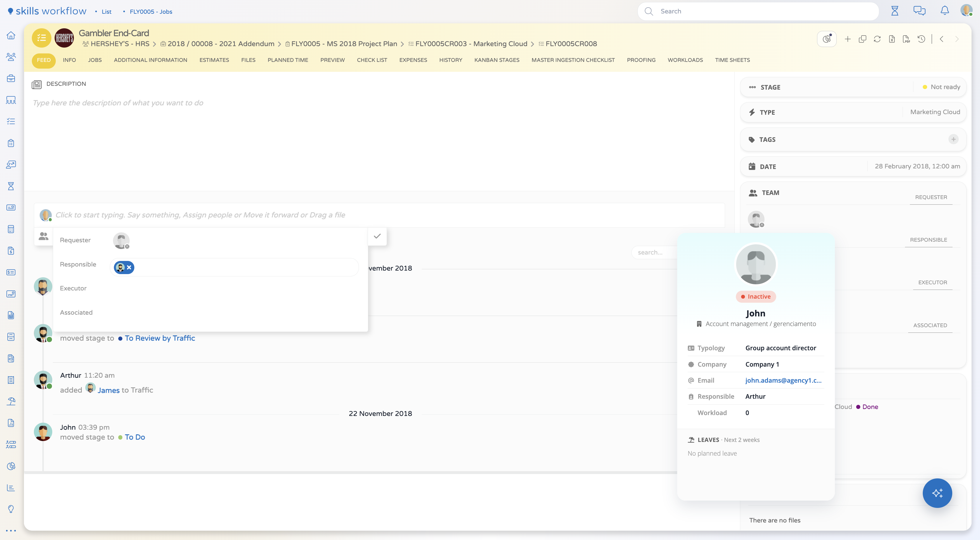Image resolution: width=980 pixels, height=540 pixels.
Task: Click the feed search field
Action: pos(654,252)
